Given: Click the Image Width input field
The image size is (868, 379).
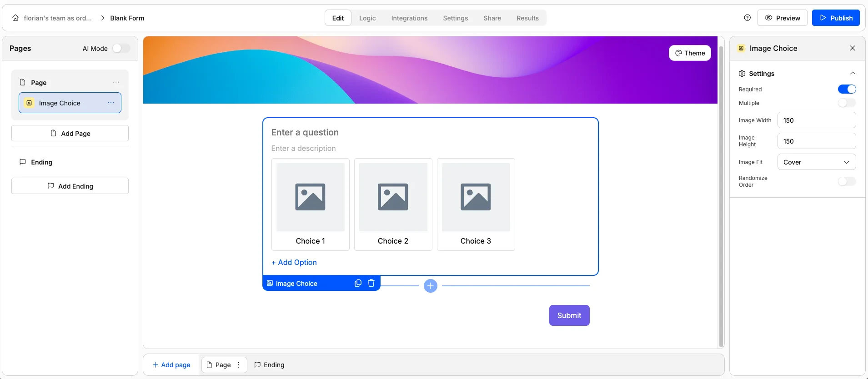Looking at the screenshot, I should (817, 120).
